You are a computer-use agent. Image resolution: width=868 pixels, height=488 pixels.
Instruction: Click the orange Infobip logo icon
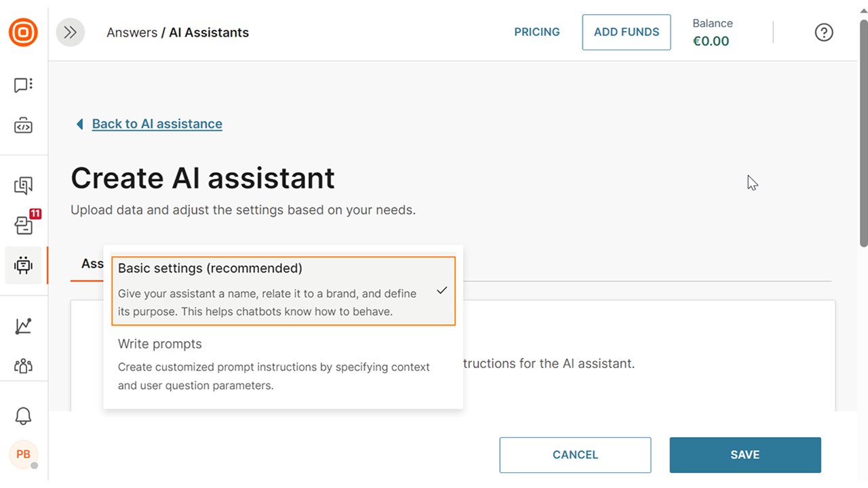pyautogui.click(x=23, y=33)
